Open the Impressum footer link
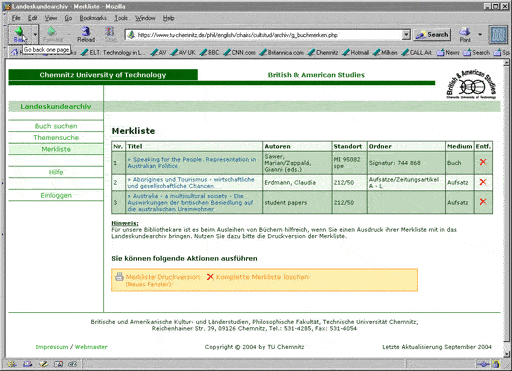Image resolution: width=512 pixels, height=371 pixels. 52,347
